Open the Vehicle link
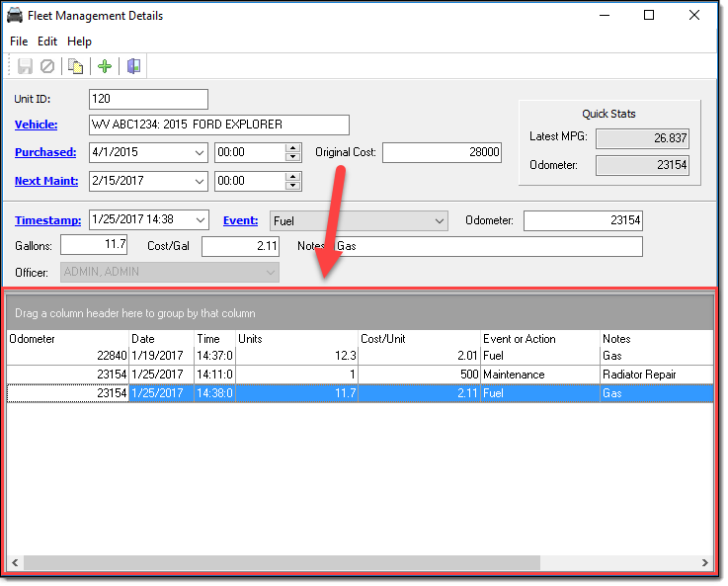 coord(36,125)
